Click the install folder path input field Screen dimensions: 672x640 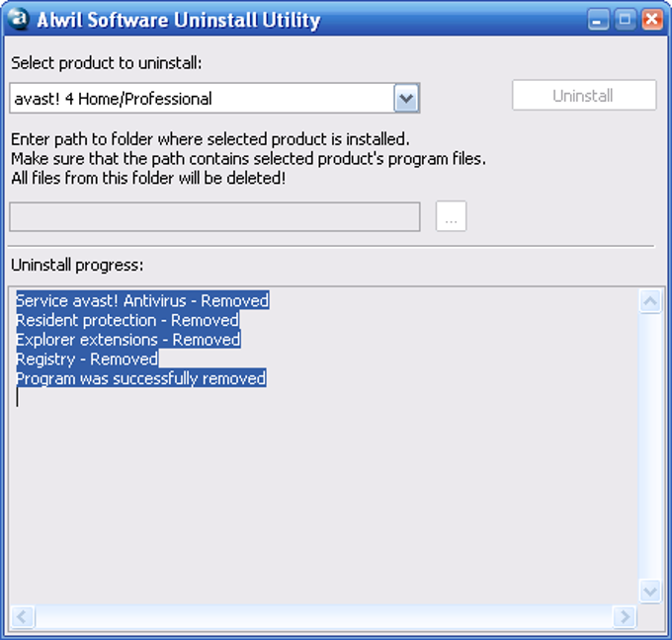tap(214, 216)
